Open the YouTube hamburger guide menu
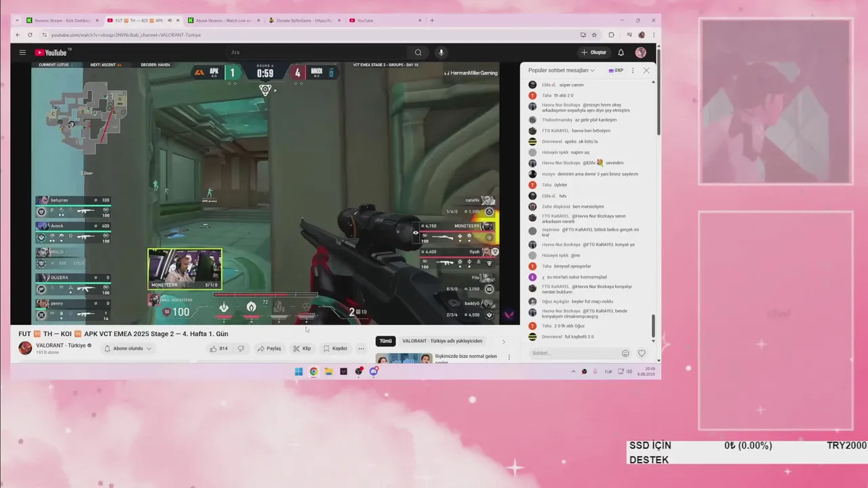The image size is (868, 488). [22, 52]
